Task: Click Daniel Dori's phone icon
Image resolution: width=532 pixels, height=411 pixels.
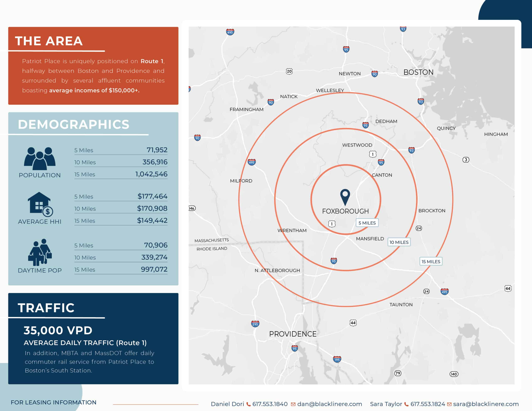Action: pyautogui.click(x=249, y=404)
